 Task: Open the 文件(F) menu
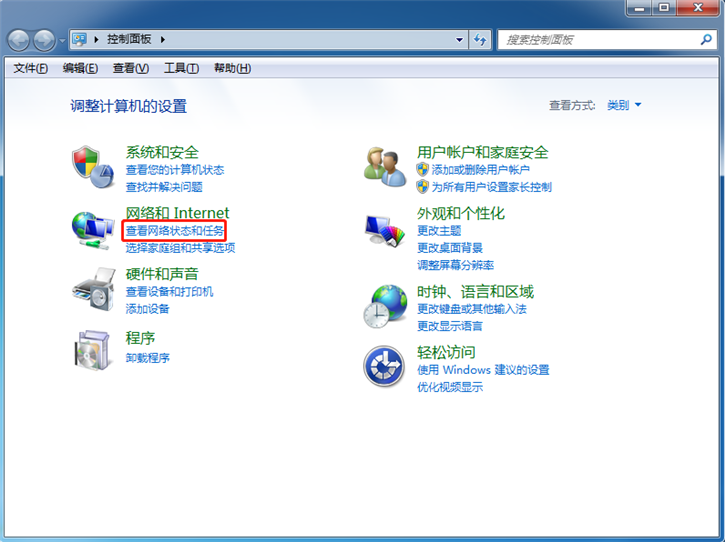tap(31, 68)
